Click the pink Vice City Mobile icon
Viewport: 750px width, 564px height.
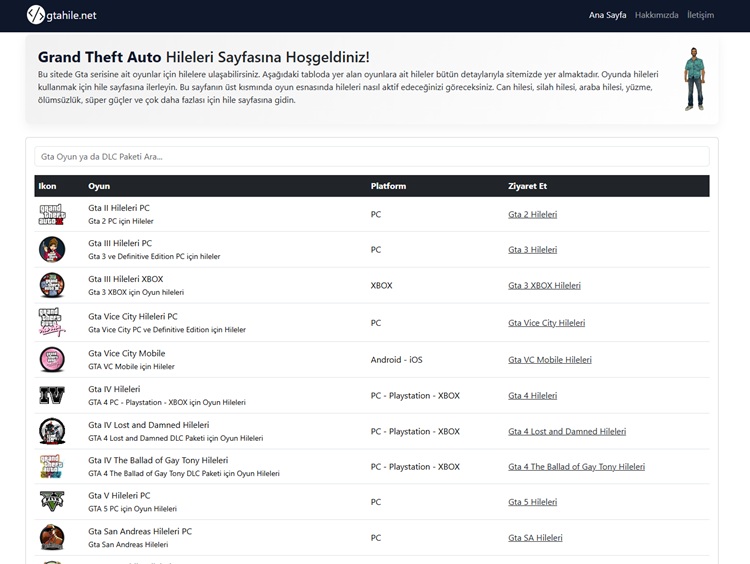click(x=51, y=359)
